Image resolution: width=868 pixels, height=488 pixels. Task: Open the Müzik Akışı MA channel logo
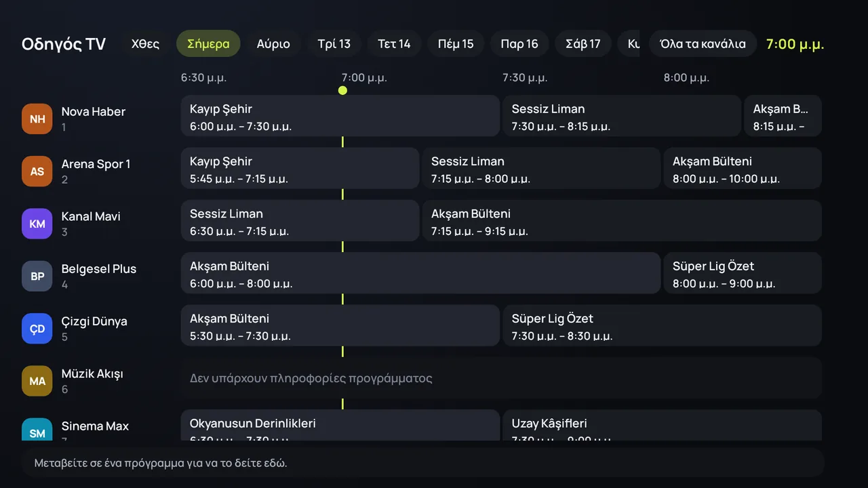tap(37, 381)
